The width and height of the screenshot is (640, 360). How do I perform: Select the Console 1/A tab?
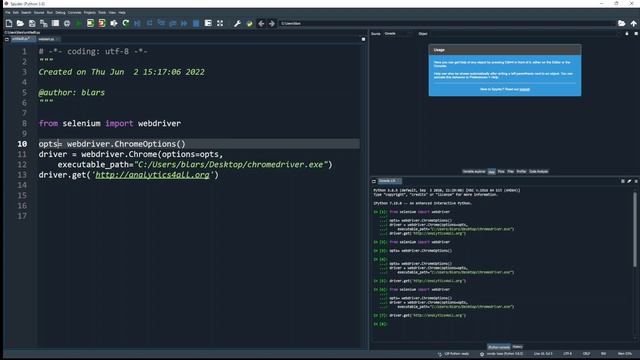click(389, 181)
